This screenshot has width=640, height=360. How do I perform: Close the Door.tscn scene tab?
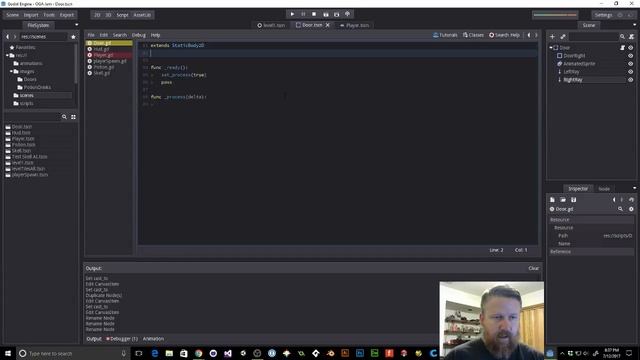pyautogui.click(x=327, y=25)
